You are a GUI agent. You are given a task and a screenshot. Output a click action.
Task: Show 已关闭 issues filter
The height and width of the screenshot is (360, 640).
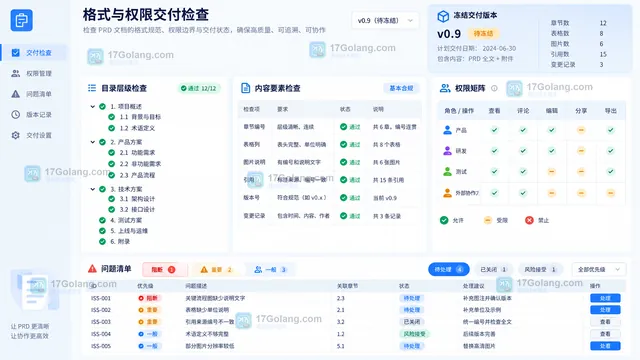click(x=493, y=269)
